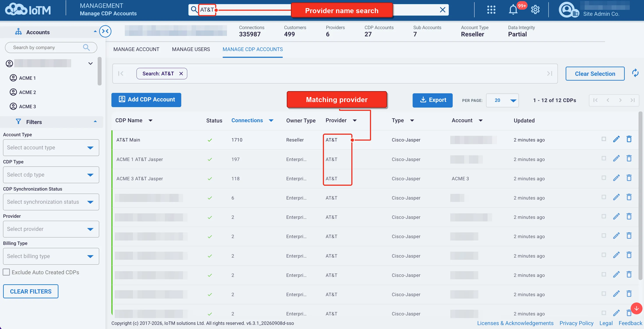Click the Export button

(433, 100)
